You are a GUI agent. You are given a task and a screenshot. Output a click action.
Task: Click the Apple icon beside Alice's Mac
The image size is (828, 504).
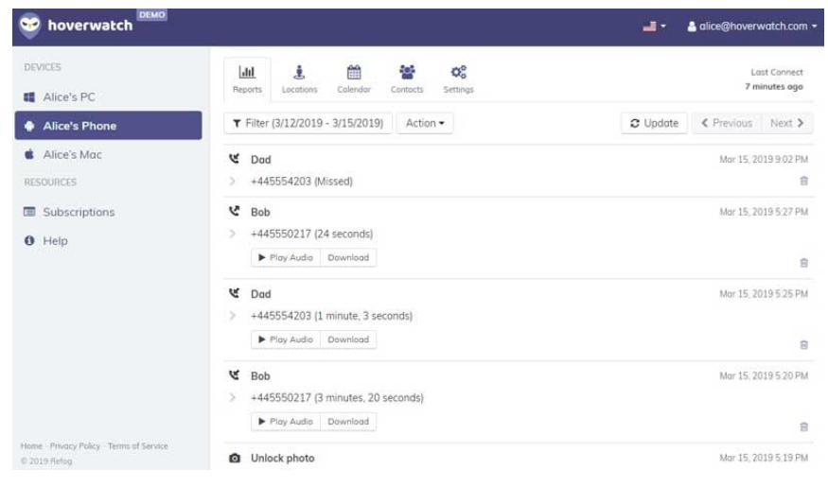coord(29,154)
